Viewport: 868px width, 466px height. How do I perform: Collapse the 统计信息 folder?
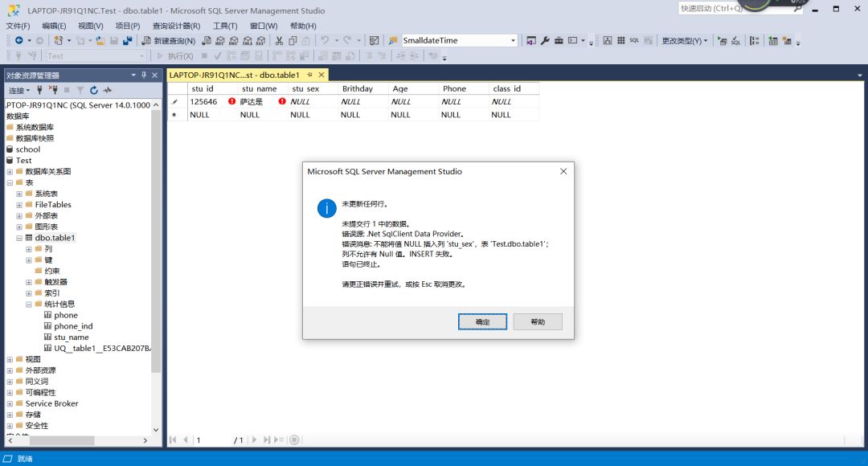(x=29, y=305)
